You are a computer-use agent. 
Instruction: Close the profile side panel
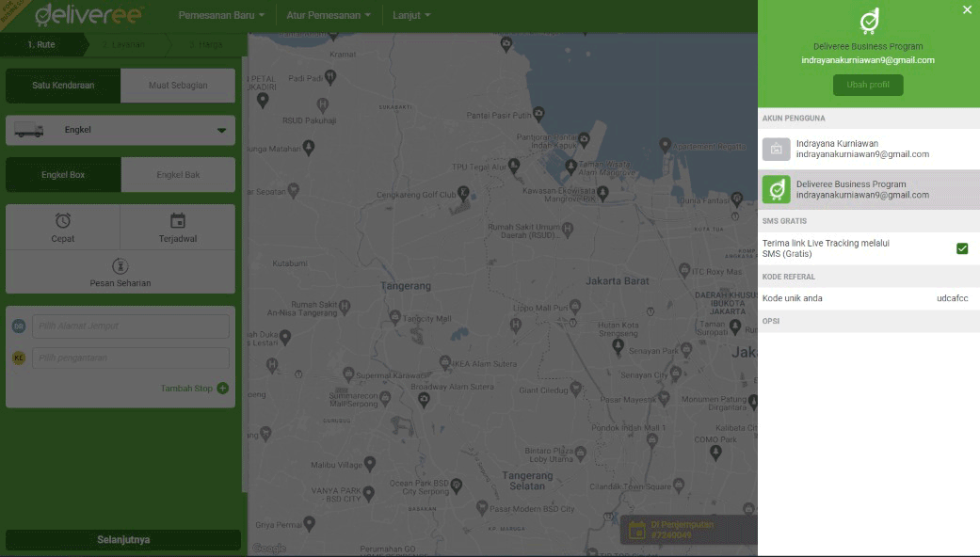tap(967, 9)
